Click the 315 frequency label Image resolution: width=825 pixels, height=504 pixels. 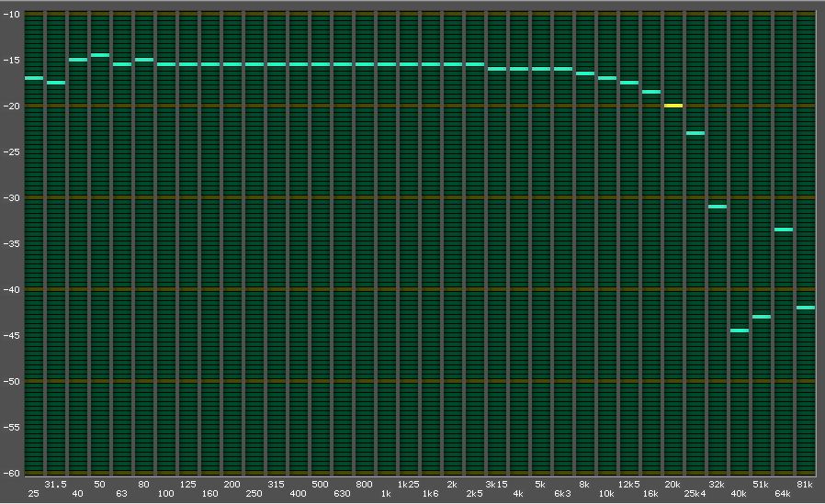[277, 485]
